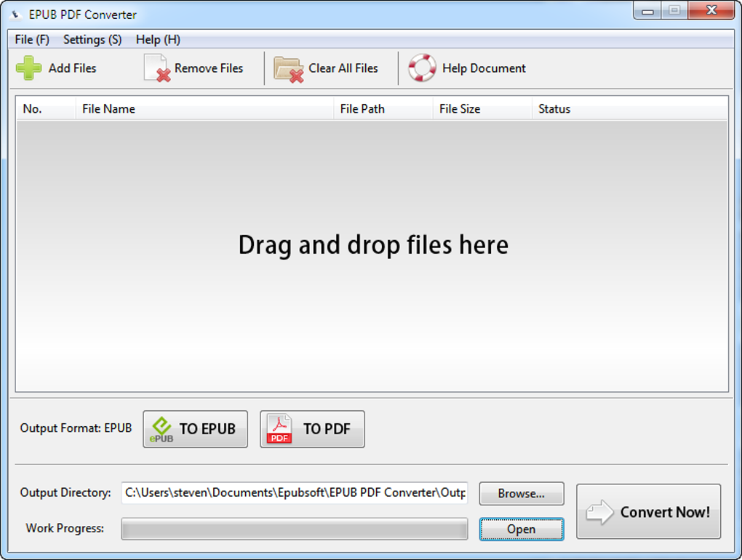This screenshot has width=742, height=560.
Task: Click the Drag and drop files here area
Action: coord(372,255)
